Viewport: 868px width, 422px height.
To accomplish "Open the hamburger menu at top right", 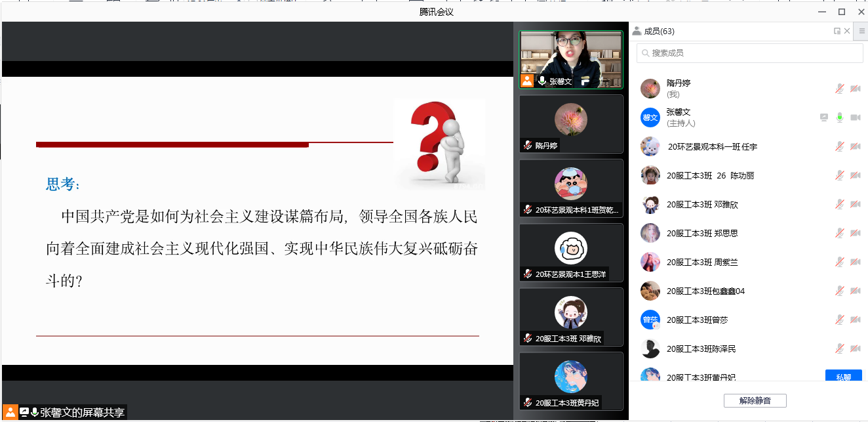I will (861, 31).
